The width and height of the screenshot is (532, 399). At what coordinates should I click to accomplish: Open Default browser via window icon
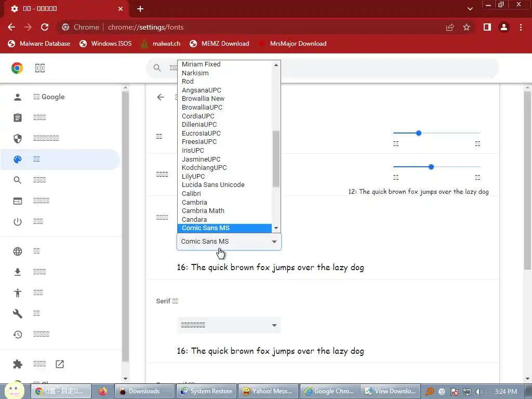tap(18, 201)
